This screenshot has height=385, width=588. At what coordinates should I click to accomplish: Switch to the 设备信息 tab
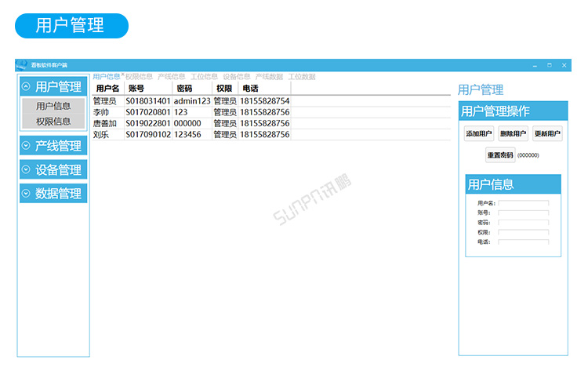tap(237, 77)
